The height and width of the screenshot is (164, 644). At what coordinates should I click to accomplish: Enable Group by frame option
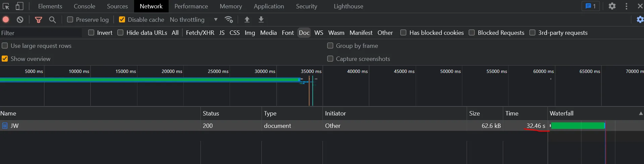click(330, 46)
